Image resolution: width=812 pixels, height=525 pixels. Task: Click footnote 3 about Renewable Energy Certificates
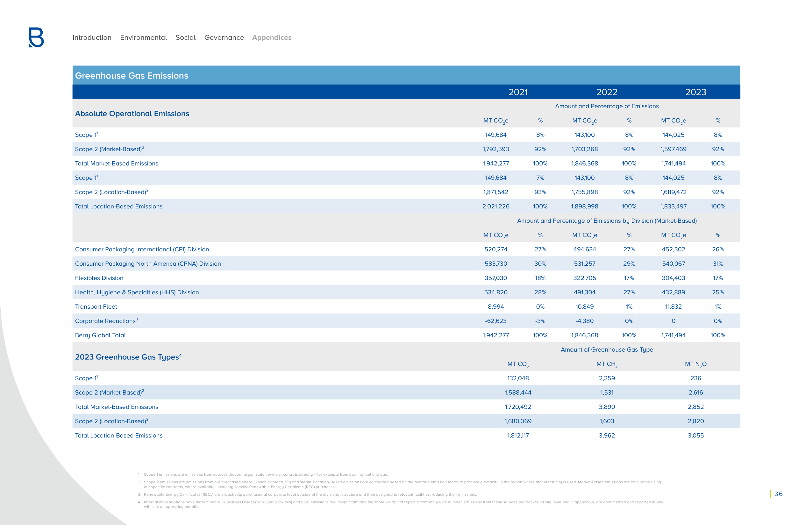(307, 494)
